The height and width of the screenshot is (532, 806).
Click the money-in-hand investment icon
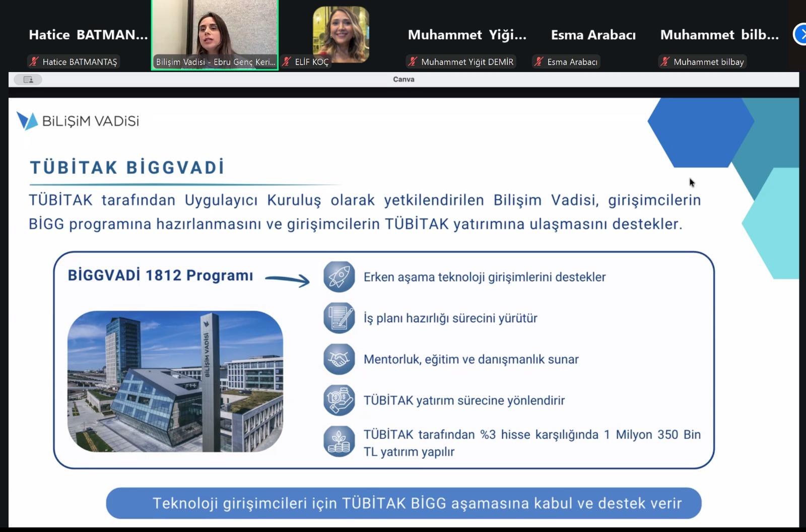click(x=339, y=400)
